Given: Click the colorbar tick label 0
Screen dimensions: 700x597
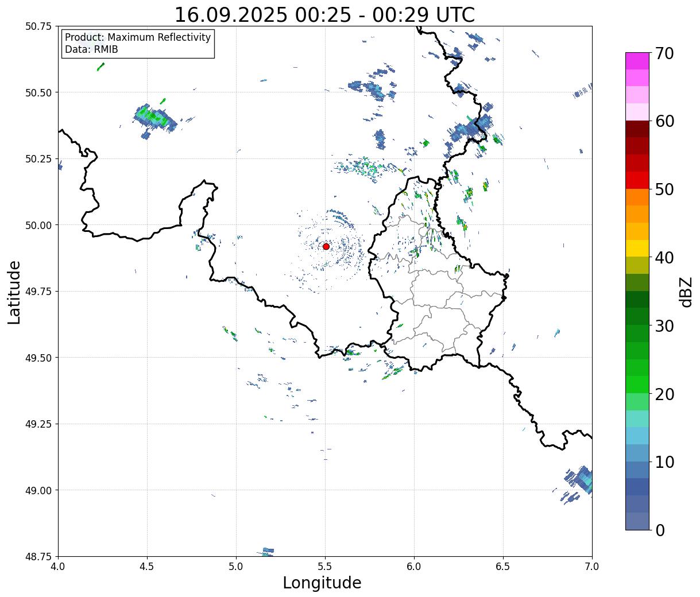Looking at the screenshot, I should coord(660,530).
